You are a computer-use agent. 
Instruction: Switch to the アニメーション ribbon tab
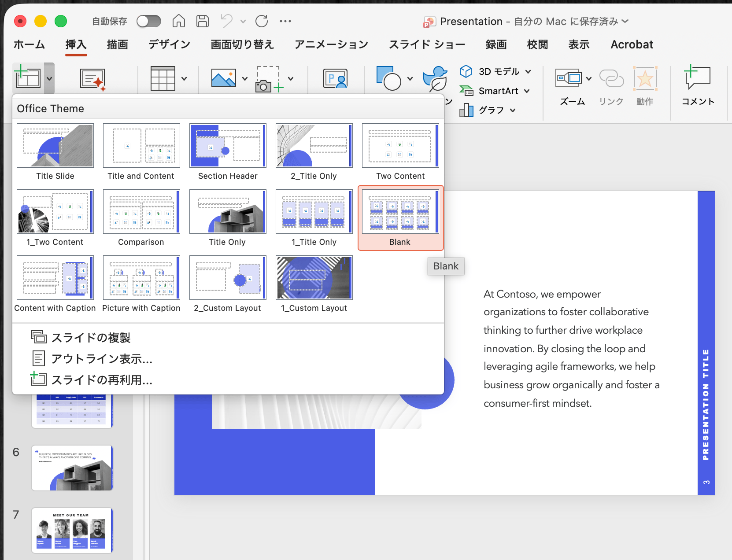pos(331,44)
